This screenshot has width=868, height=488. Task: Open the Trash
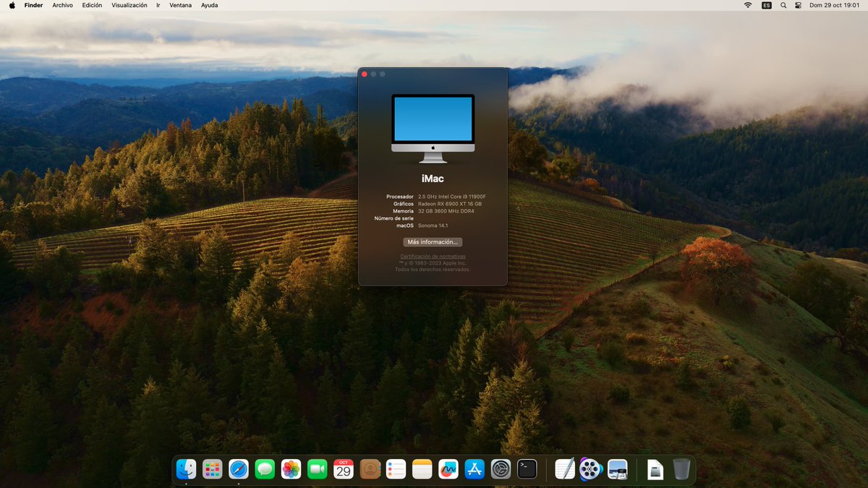point(681,469)
